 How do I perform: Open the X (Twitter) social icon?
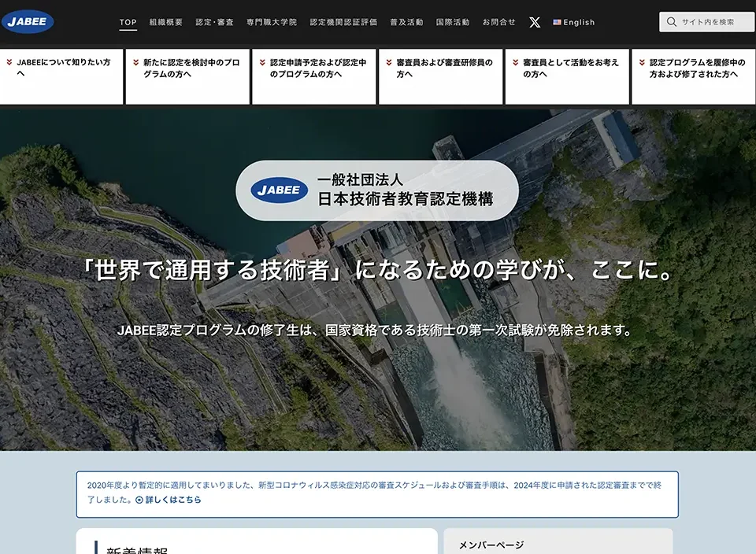(535, 22)
